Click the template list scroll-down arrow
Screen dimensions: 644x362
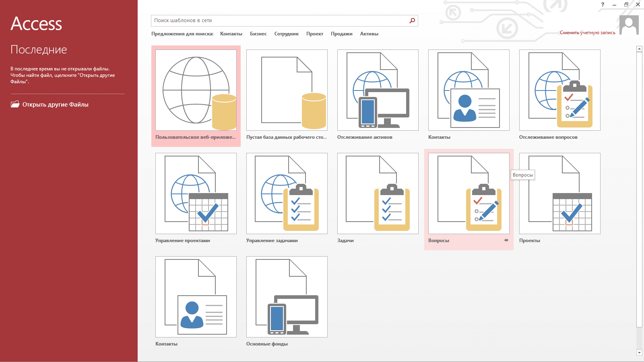click(x=639, y=352)
